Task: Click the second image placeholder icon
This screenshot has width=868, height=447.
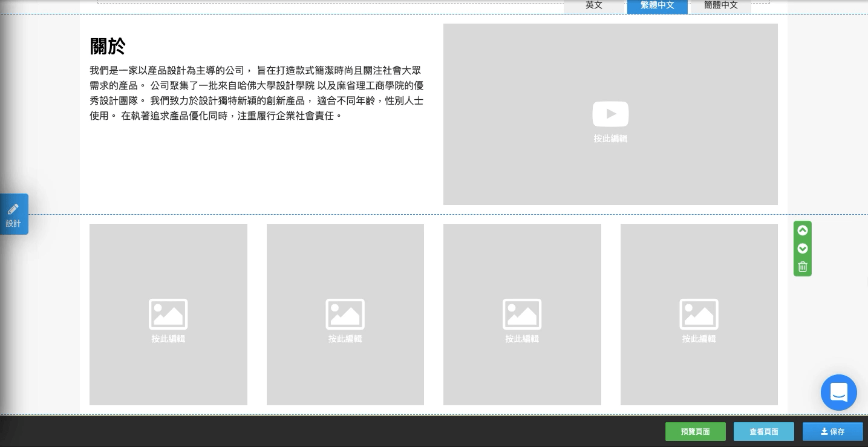Action: pos(345,314)
